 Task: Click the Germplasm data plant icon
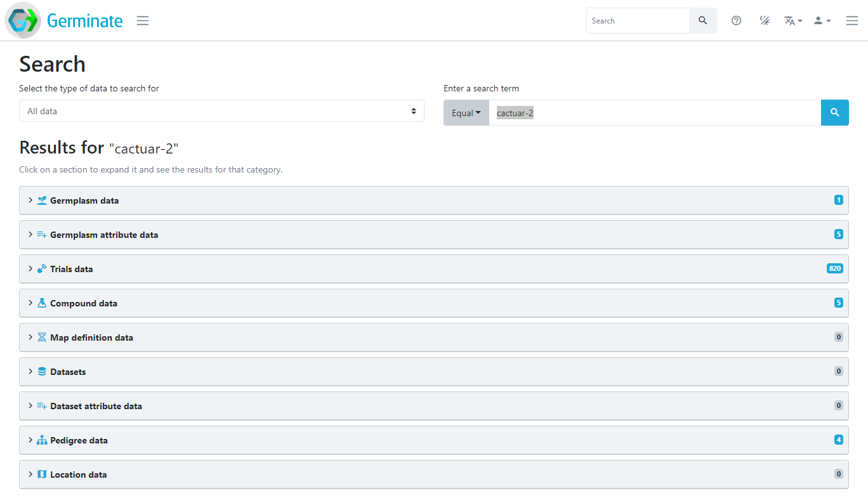coord(41,200)
